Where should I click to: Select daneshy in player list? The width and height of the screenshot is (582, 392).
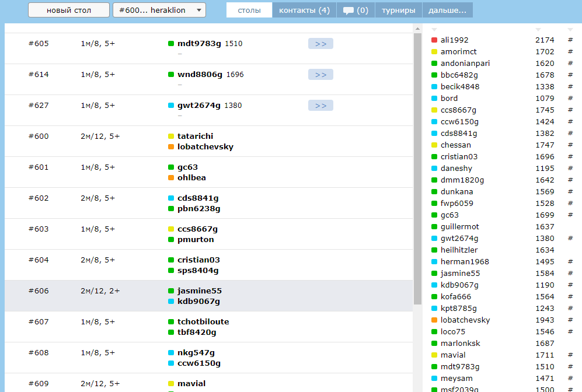[456, 169]
